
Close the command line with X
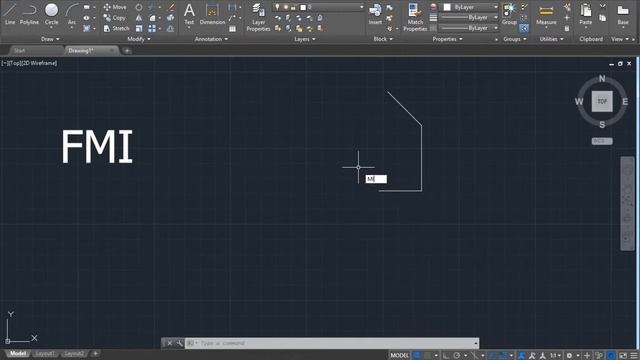click(x=169, y=343)
